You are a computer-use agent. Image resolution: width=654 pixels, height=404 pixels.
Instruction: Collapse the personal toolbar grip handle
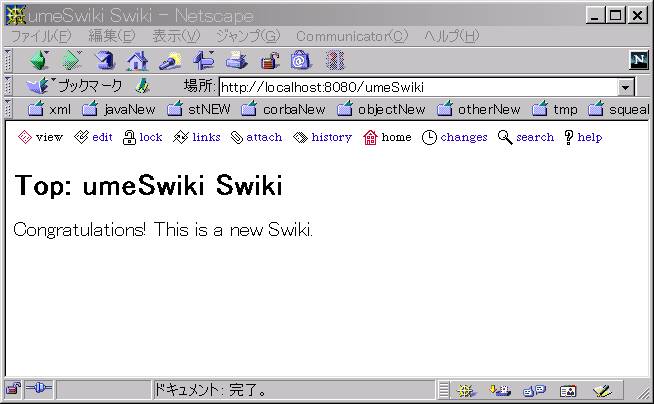8,109
